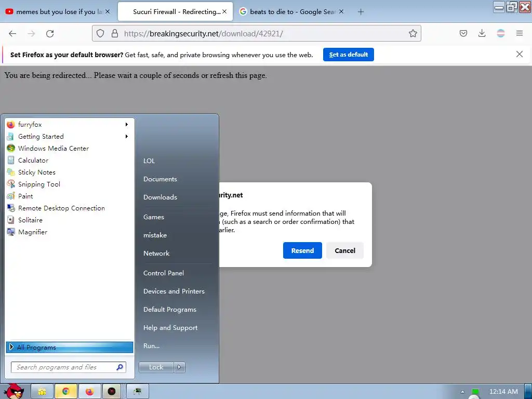Expand the Getting Started submenu arrow
Screen dimensions: 532x399
pos(127,137)
